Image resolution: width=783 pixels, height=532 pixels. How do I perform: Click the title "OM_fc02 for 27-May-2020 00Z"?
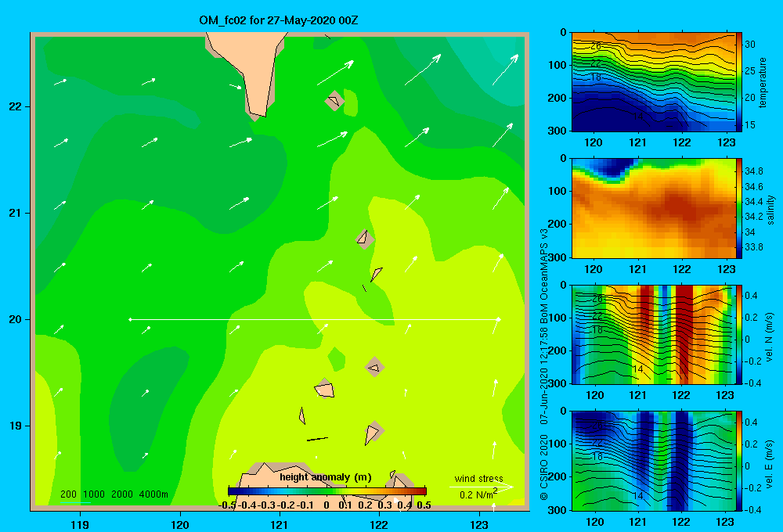(x=278, y=20)
